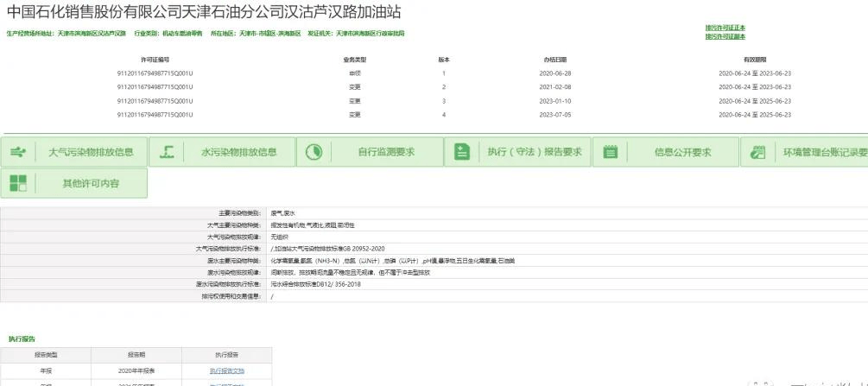
Task: Open the 排污许可证副本 link
Action: [x=725, y=36]
